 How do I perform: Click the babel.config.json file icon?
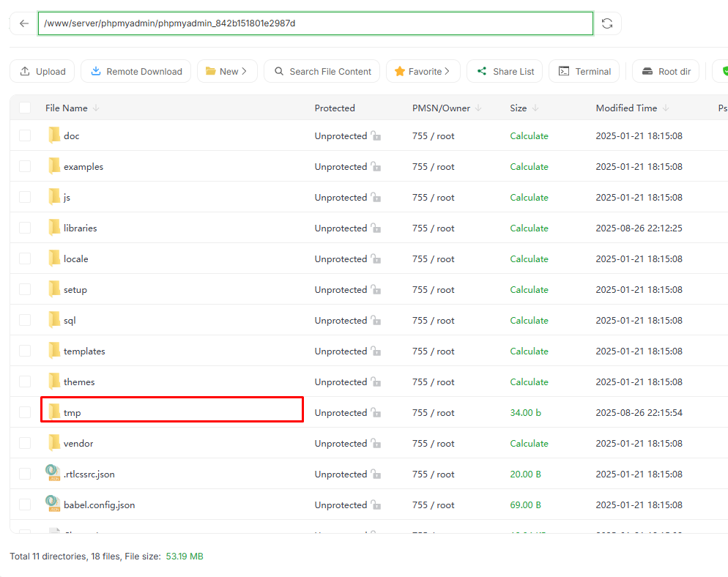(x=53, y=505)
